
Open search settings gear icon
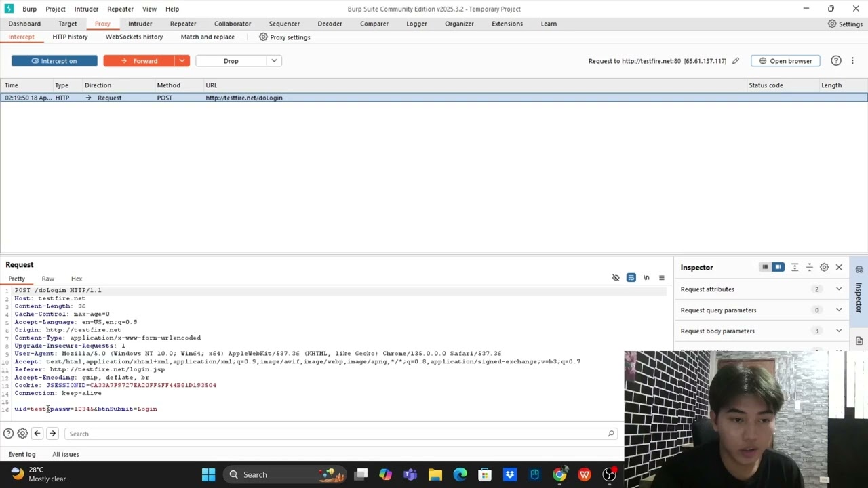[22, 434]
